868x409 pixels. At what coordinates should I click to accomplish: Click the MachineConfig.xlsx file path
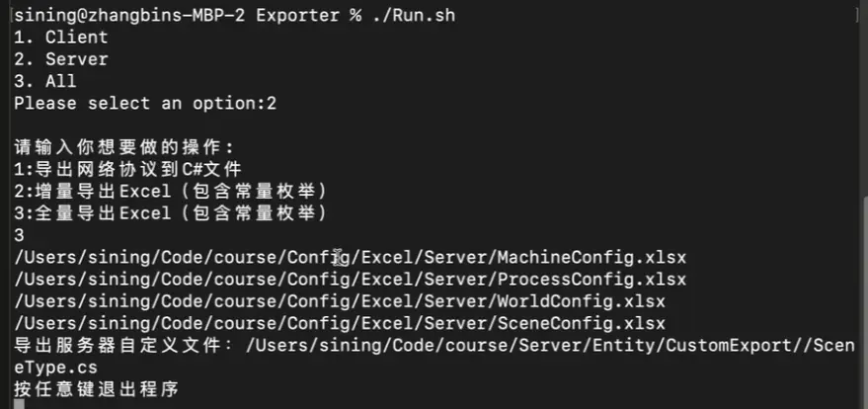point(351,258)
